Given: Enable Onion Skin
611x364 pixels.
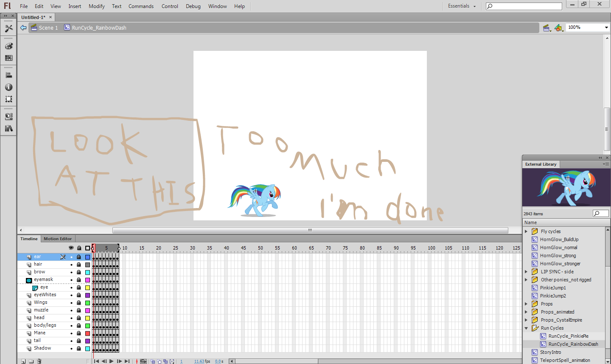Looking at the screenshot, I should pos(153,361).
